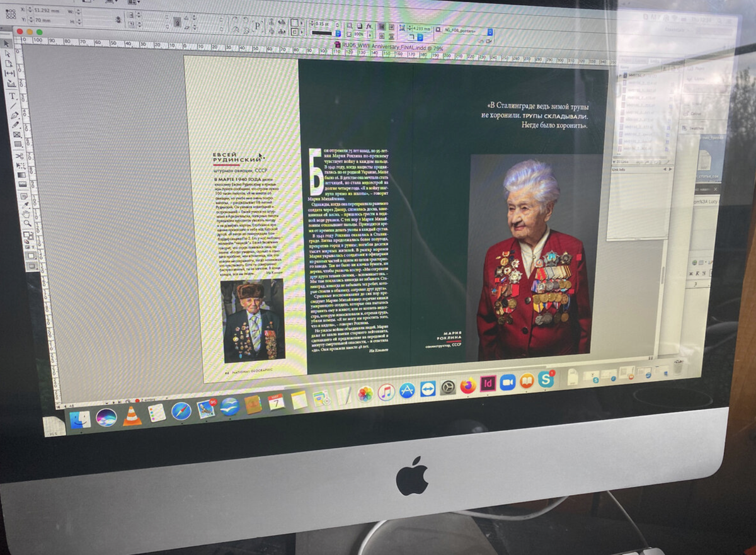
Task: Click the 4.233 mm value field
Action: tap(421, 28)
